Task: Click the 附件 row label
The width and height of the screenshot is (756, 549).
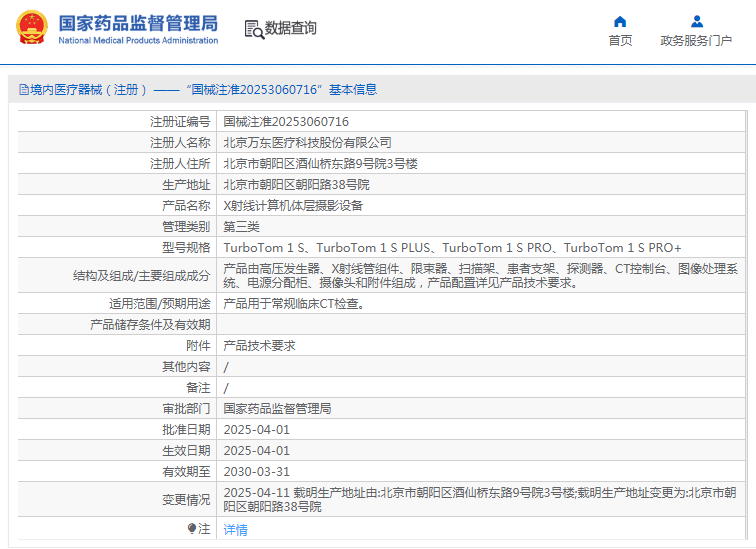Action: tap(198, 346)
